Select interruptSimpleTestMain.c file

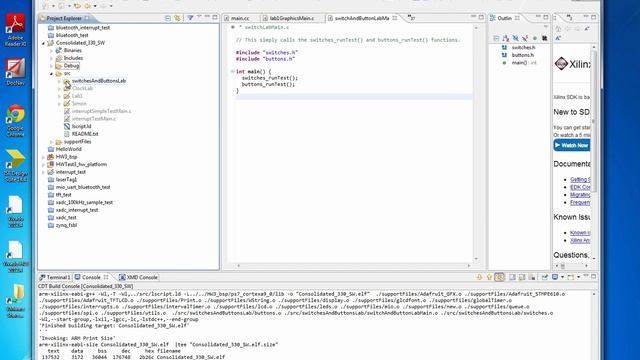point(101,111)
